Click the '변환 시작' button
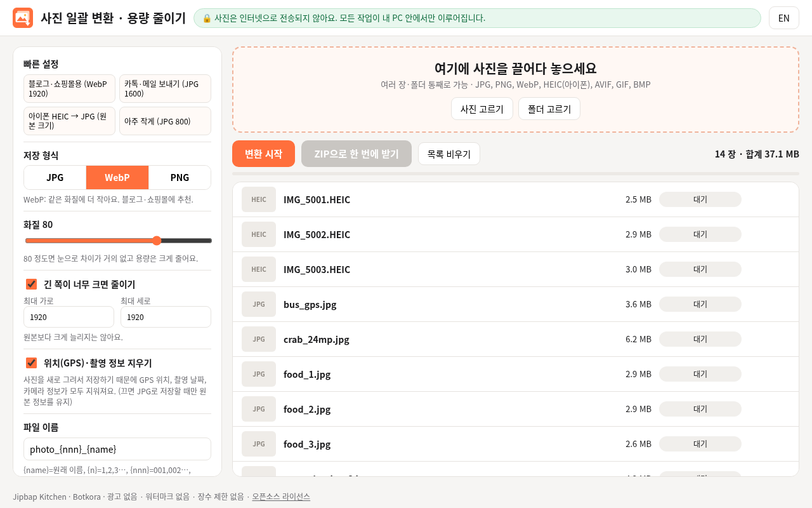812x508 pixels. point(263,154)
